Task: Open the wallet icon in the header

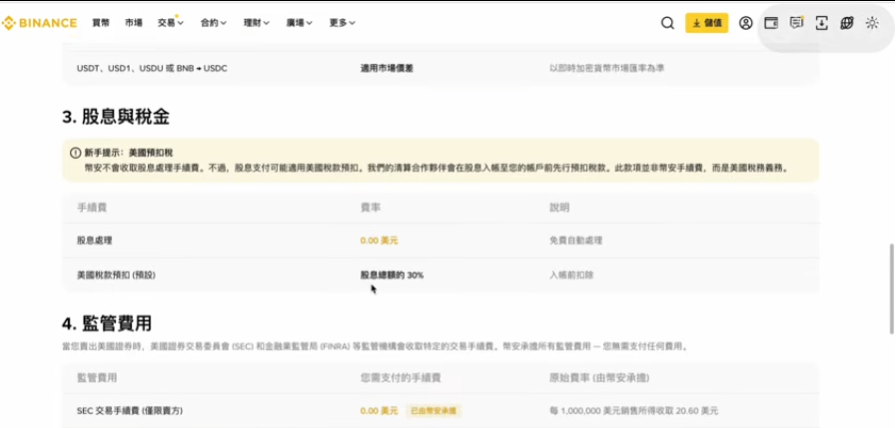Action: pyautogui.click(x=771, y=23)
